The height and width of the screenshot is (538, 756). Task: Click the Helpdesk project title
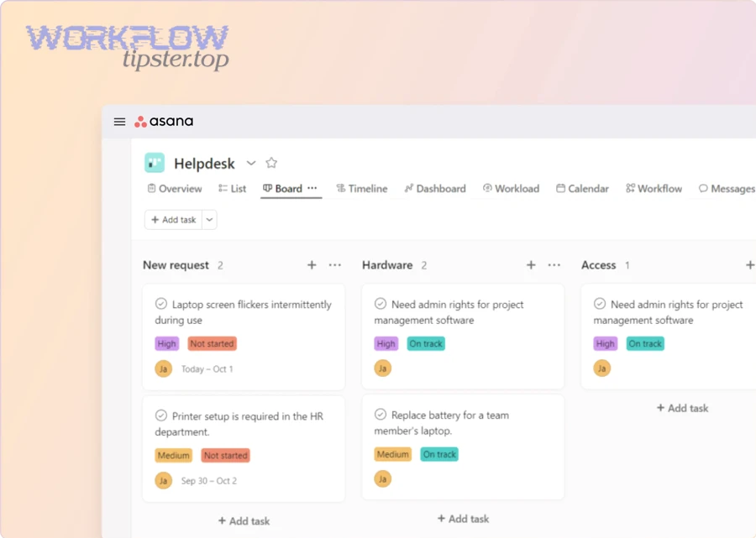(204, 164)
